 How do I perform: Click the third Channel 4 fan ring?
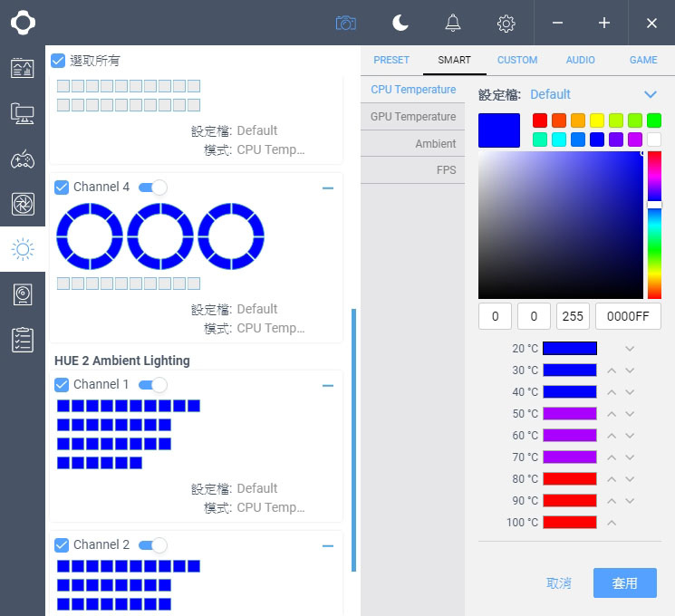tap(231, 236)
